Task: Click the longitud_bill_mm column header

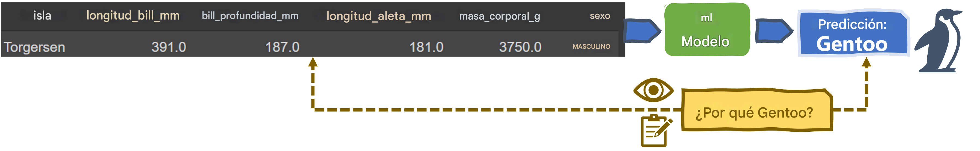Action: (x=133, y=16)
